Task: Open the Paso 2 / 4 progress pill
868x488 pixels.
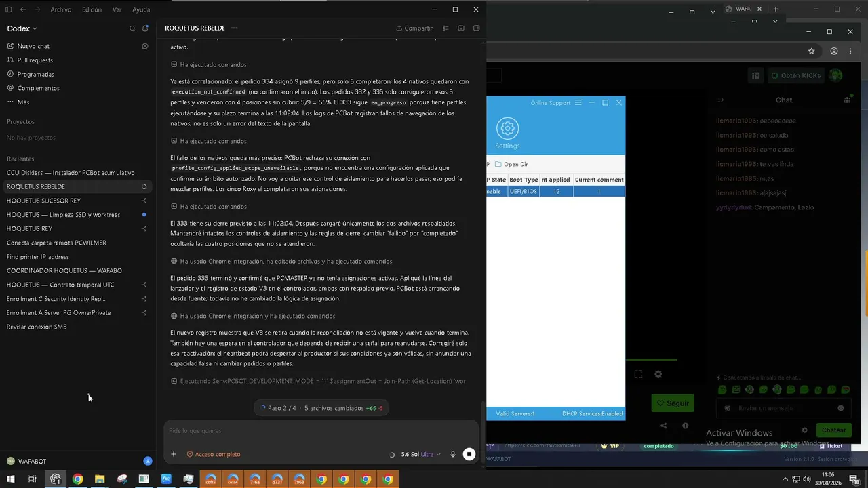Action: point(322,408)
